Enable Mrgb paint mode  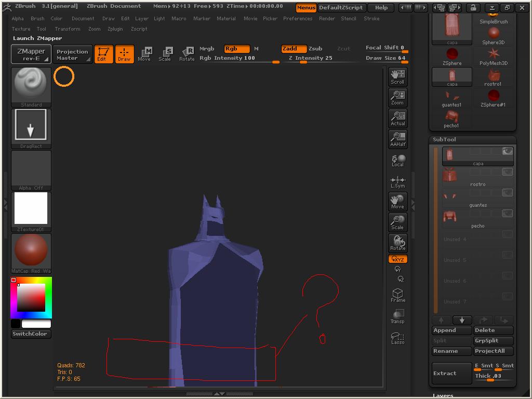click(207, 48)
